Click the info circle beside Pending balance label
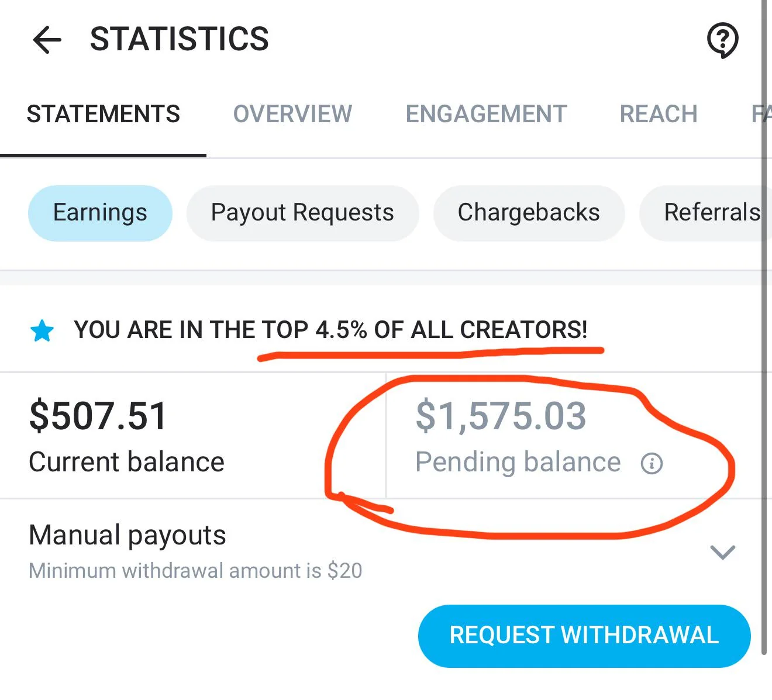 [651, 463]
